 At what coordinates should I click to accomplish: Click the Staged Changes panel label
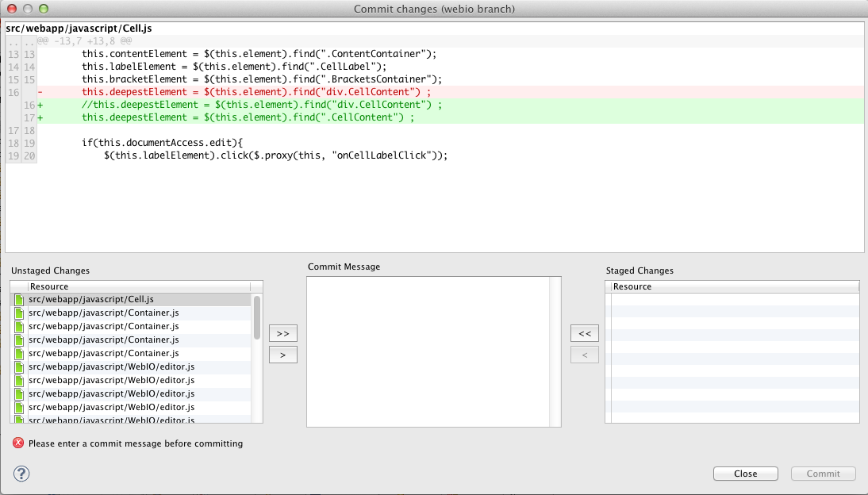click(639, 271)
